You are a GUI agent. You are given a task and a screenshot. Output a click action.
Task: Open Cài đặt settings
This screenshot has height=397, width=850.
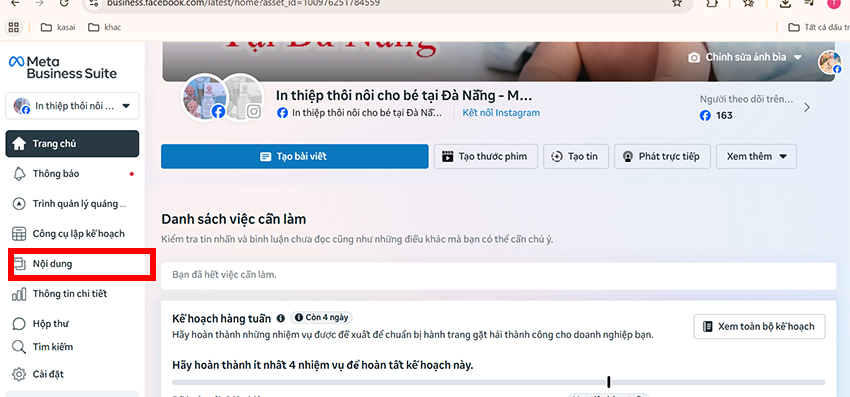72,374
